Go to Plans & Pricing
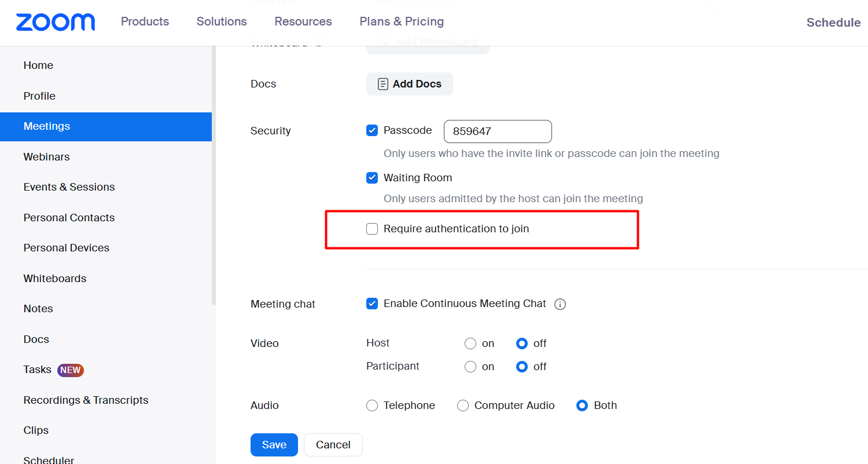868x464 pixels. point(402,21)
